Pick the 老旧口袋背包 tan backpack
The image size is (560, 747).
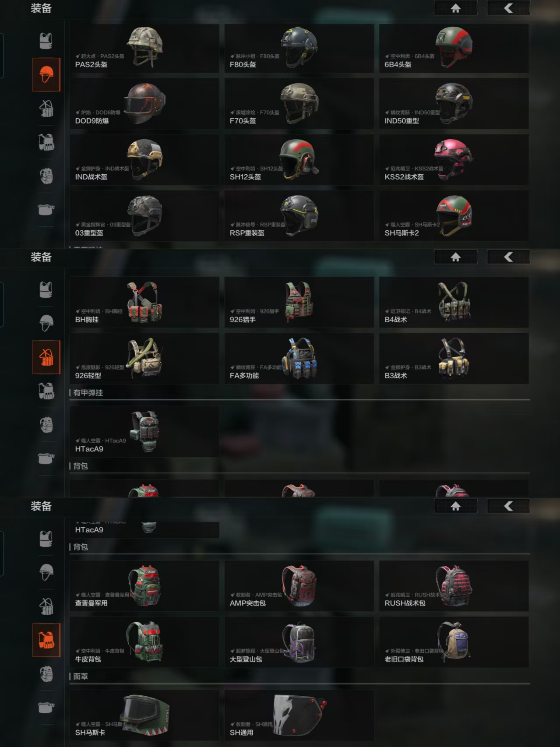(454, 642)
